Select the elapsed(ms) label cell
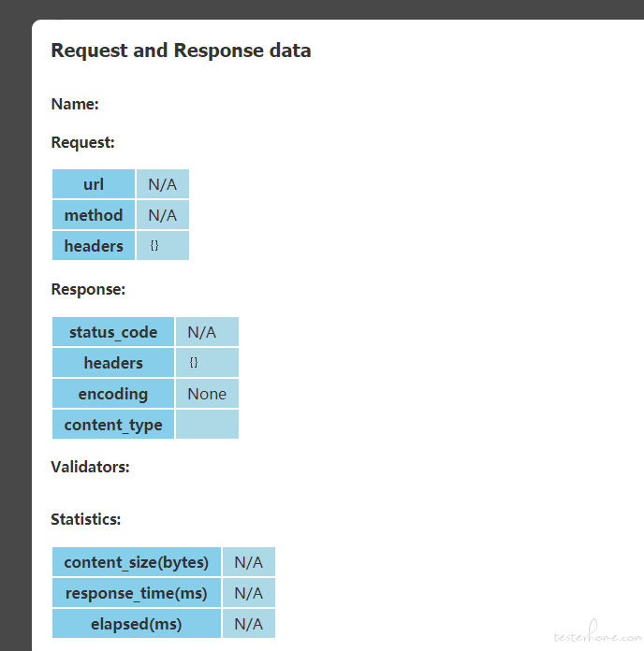Viewport: 644px width, 651px height. click(x=137, y=624)
